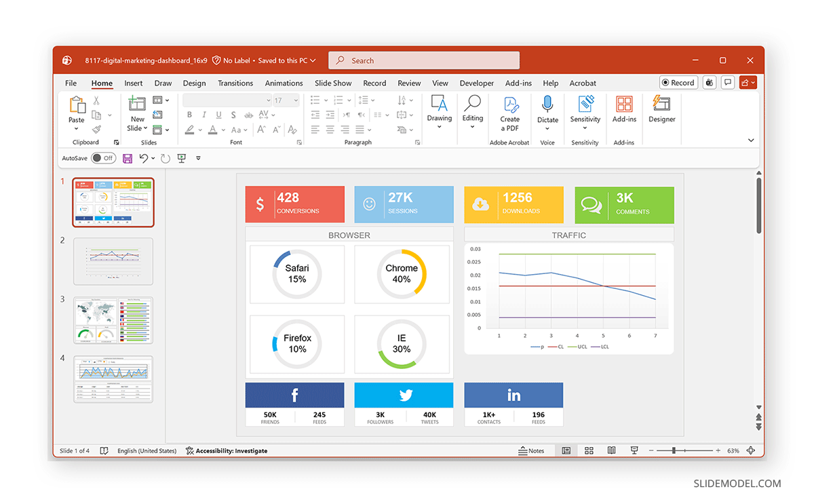Click Accessibility: Investigate in status bar
The width and height of the screenshot is (814, 504).
point(227,450)
